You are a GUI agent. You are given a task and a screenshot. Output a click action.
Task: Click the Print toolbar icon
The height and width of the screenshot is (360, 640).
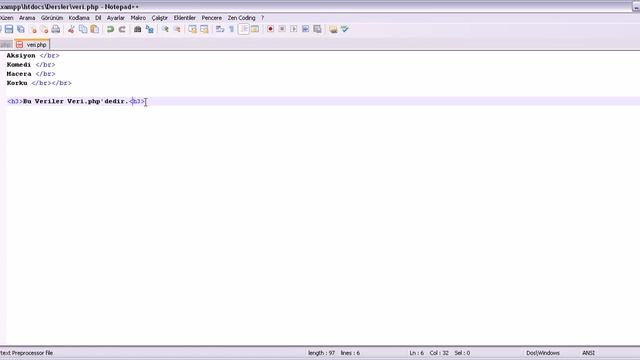coord(56,29)
